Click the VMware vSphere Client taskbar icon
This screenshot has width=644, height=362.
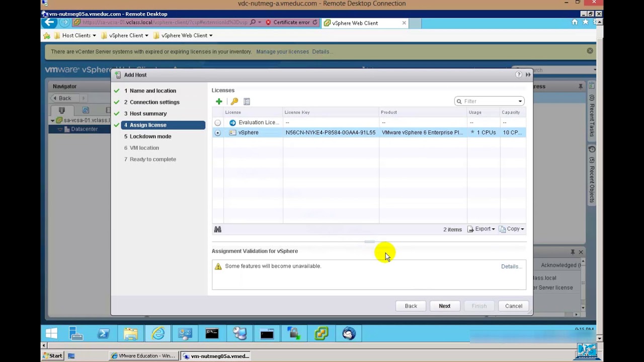point(321,333)
